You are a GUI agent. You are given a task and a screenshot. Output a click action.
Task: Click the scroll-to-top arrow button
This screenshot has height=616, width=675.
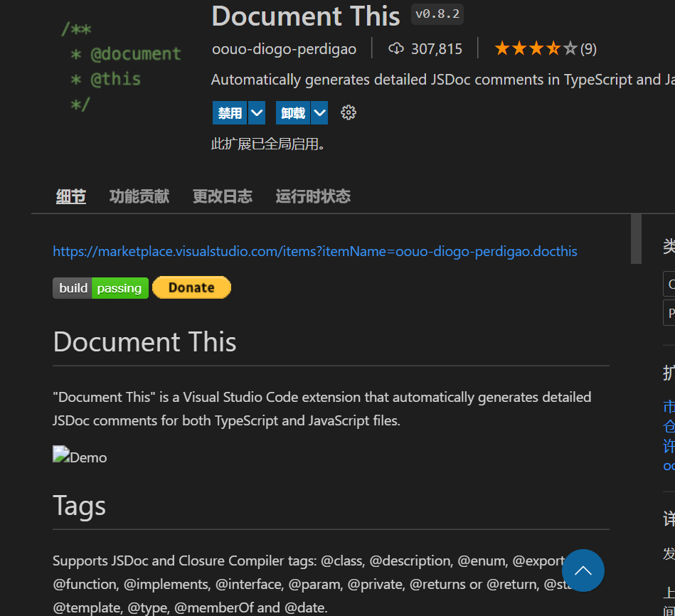point(583,570)
